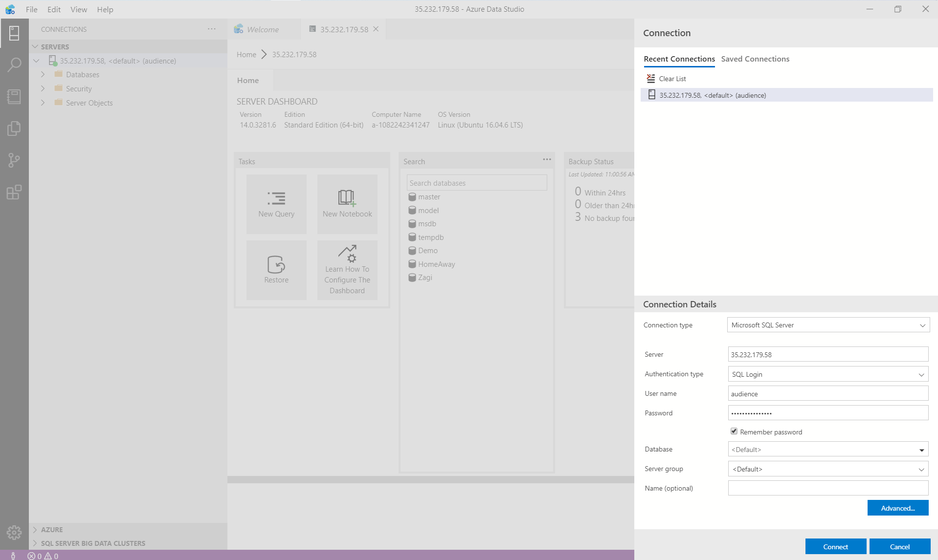Switch to Saved Connections tab
This screenshot has width=938, height=560.
(755, 59)
